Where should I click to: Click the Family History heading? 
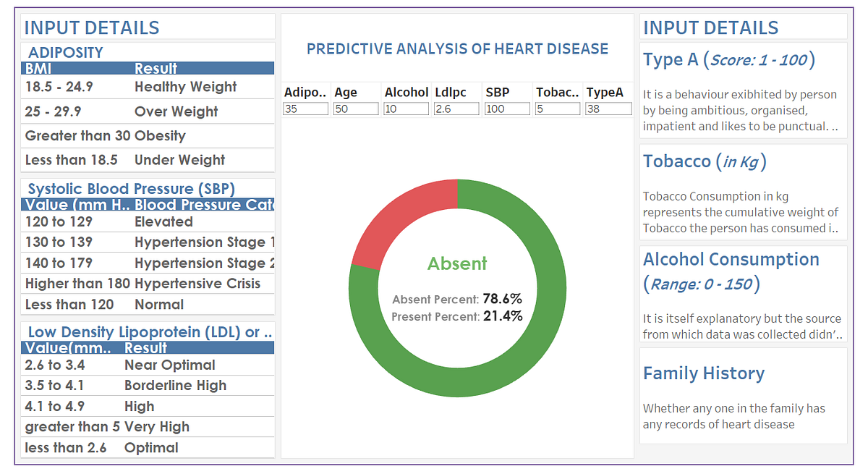(x=703, y=373)
